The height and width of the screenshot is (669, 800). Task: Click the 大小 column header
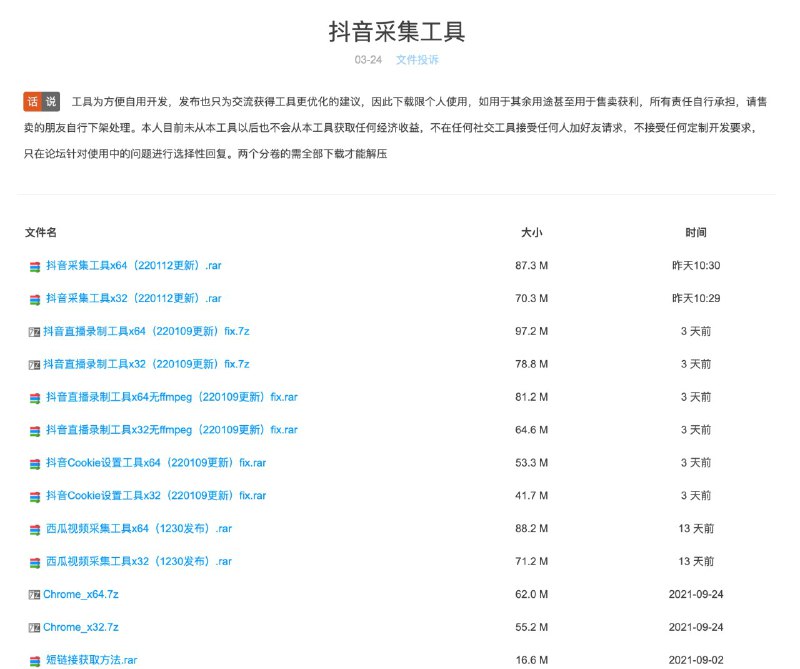pyautogui.click(x=531, y=232)
